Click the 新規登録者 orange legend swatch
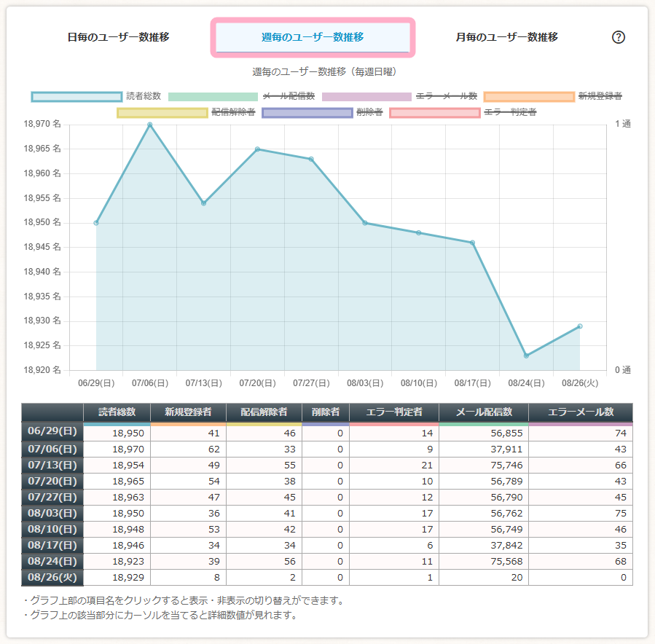The height and width of the screenshot is (644, 655). point(529,97)
